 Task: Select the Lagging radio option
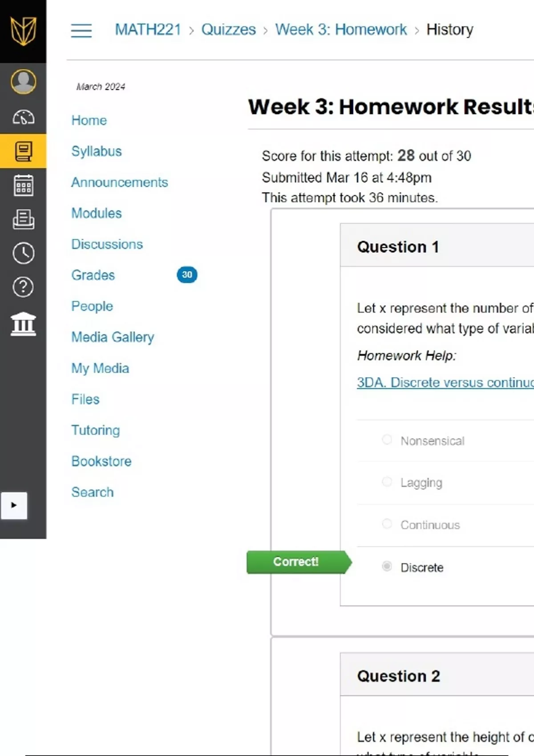[387, 482]
